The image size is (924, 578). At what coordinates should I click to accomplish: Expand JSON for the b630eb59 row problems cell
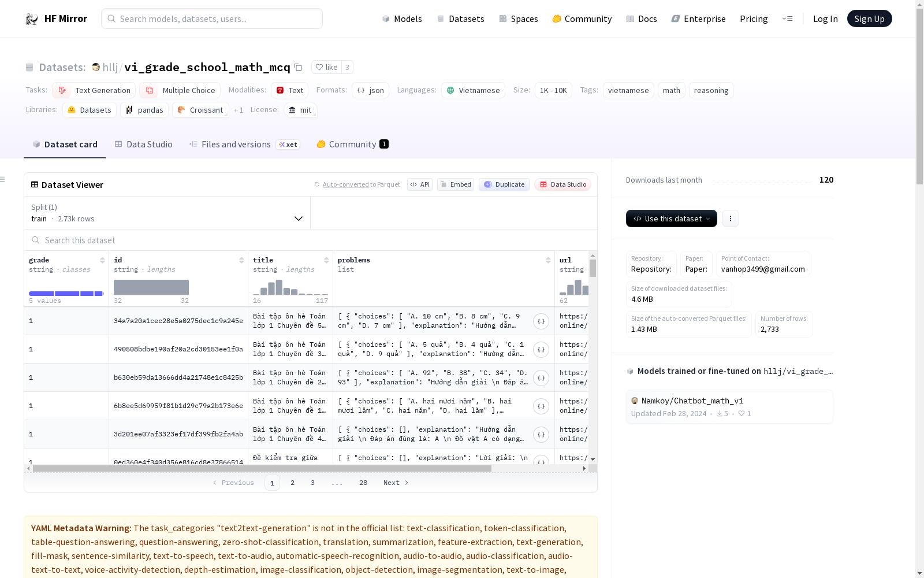coord(541,378)
